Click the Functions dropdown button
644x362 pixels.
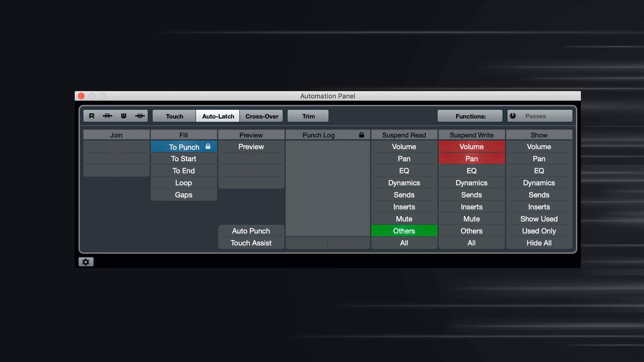470,116
